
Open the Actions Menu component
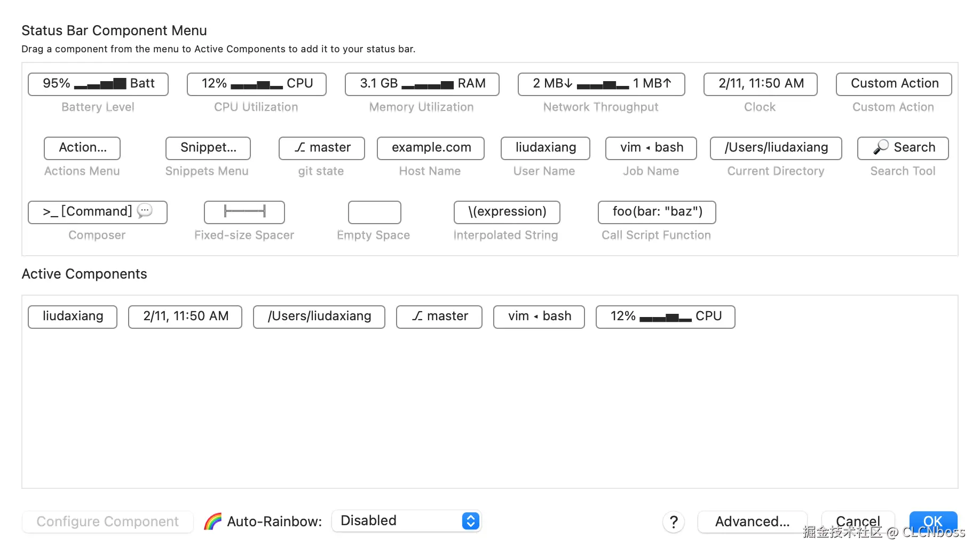(x=82, y=148)
